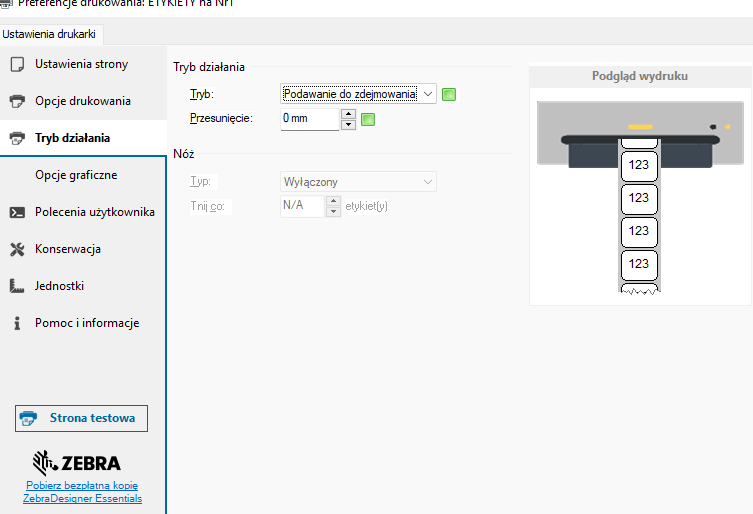Click the Ustawienia strony page icon
This screenshot has height=514, width=753.
[x=16, y=65]
